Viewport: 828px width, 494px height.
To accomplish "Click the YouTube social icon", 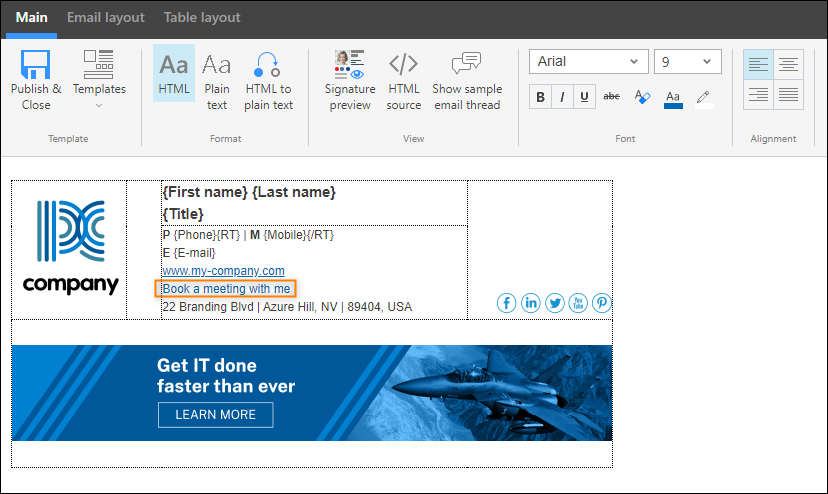I will coord(578,303).
